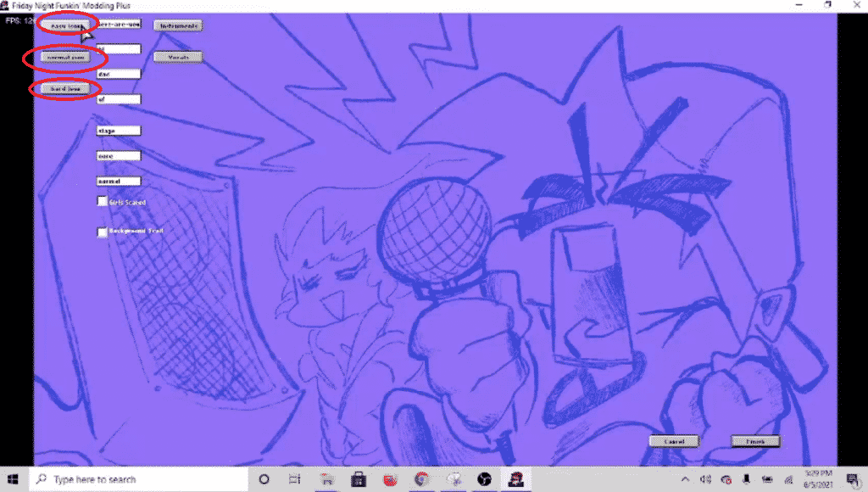Click the 'stage' text field
This screenshot has width=868, height=492.
point(119,131)
